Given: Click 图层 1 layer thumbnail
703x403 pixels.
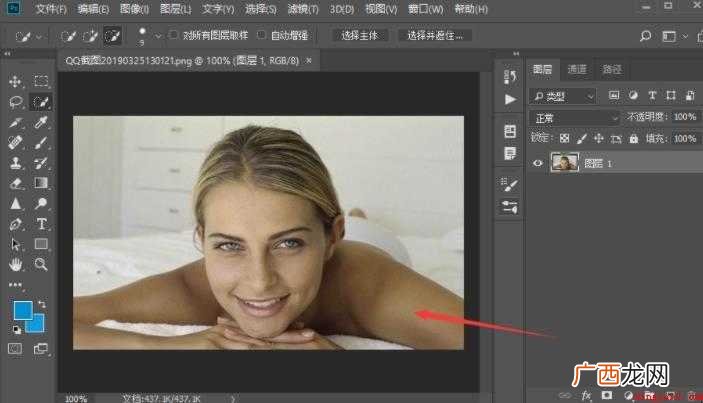Looking at the screenshot, I should point(564,163).
